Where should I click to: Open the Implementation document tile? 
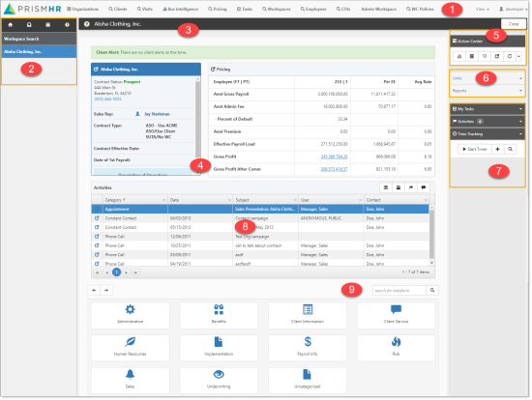click(x=219, y=348)
